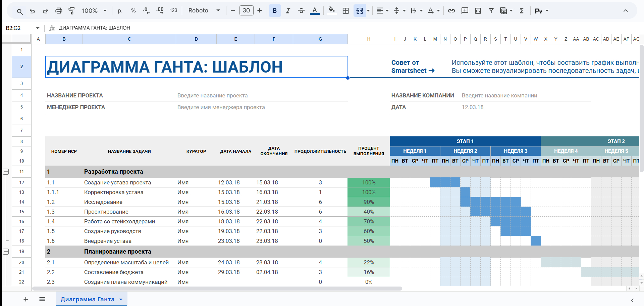The image size is (644, 306).
Task: Select the Диаграмма Ганта sheet tab
Action: (88, 299)
